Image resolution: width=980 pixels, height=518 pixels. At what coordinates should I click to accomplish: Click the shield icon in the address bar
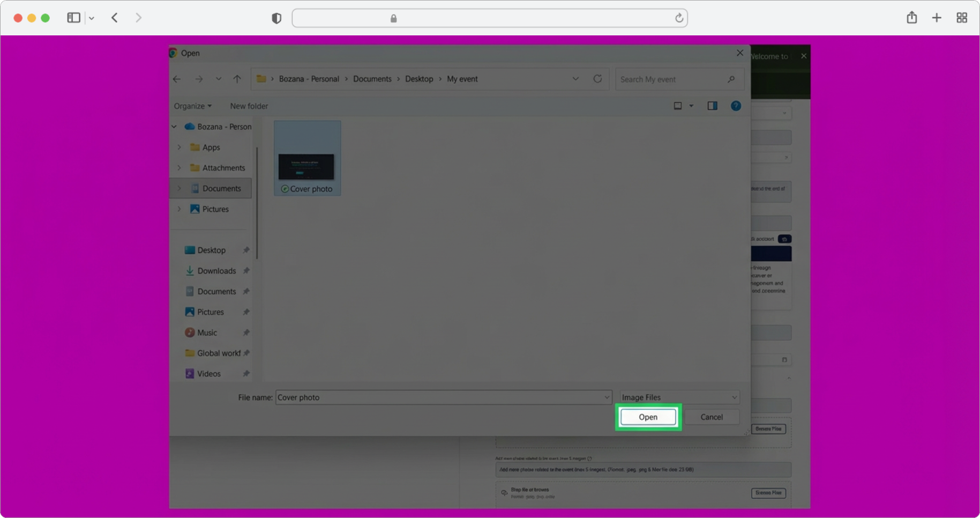276,17
